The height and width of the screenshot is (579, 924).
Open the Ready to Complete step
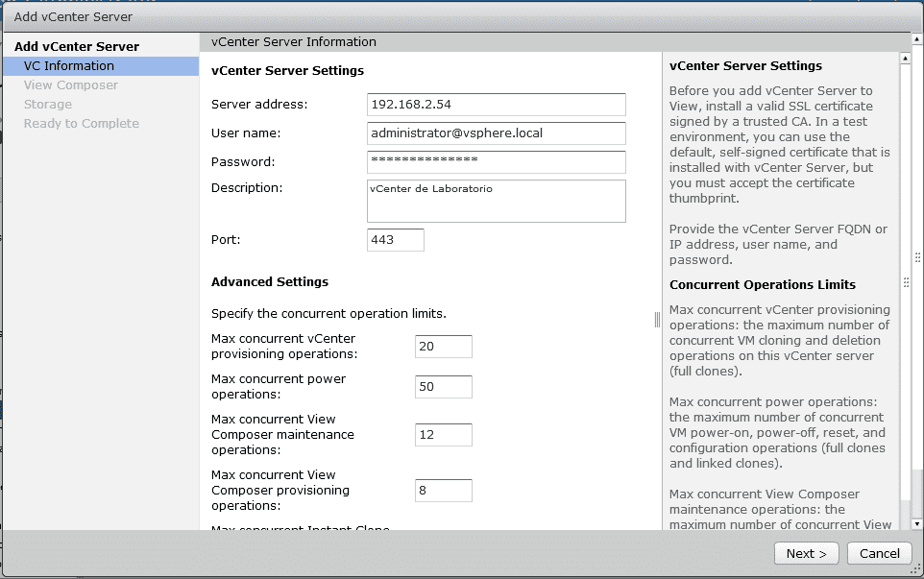81,123
